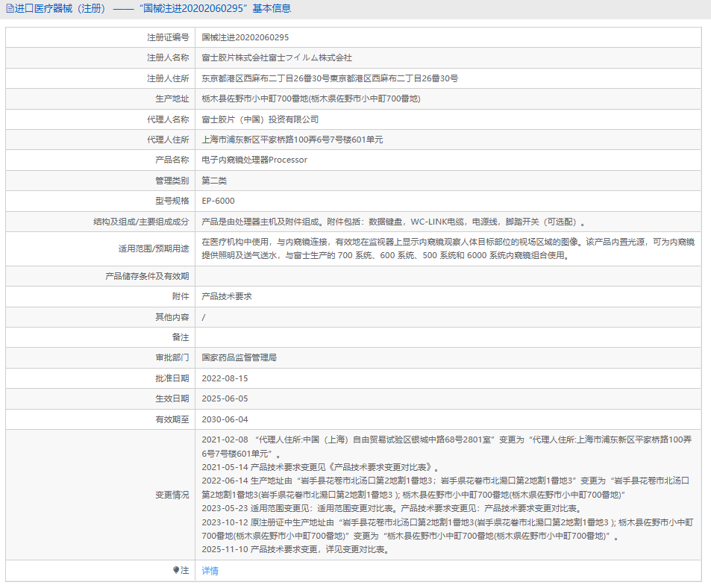Click the 生效日期 label cell
The width and height of the screenshot is (711, 588).
pyautogui.click(x=100, y=399)
